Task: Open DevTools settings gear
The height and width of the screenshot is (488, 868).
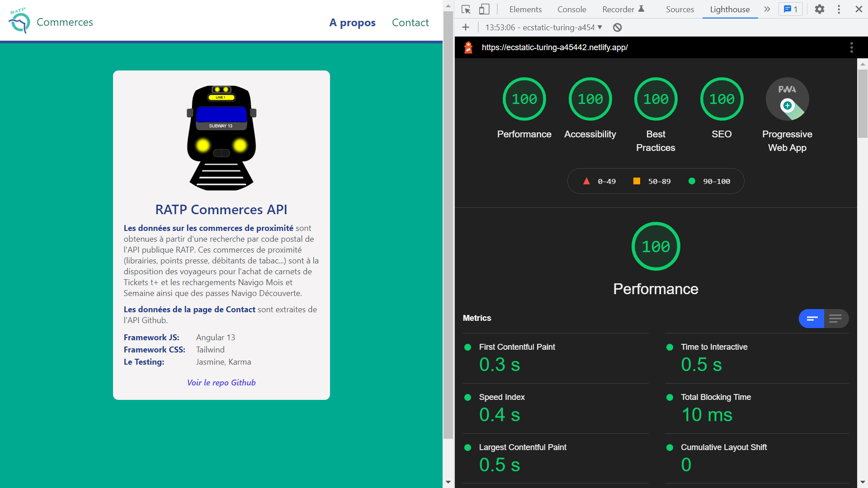Action: tap(820, 9)
